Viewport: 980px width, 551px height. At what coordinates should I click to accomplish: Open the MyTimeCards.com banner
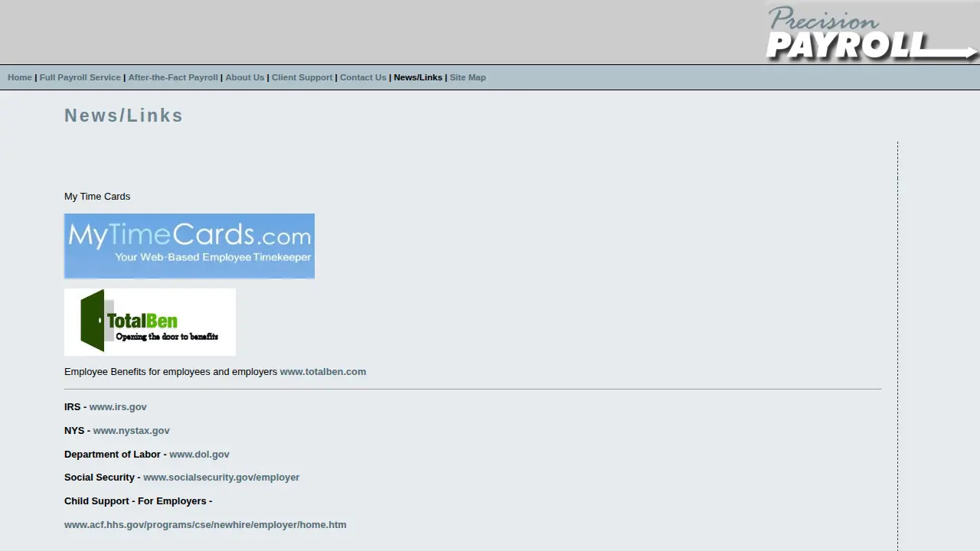point(189,246)
